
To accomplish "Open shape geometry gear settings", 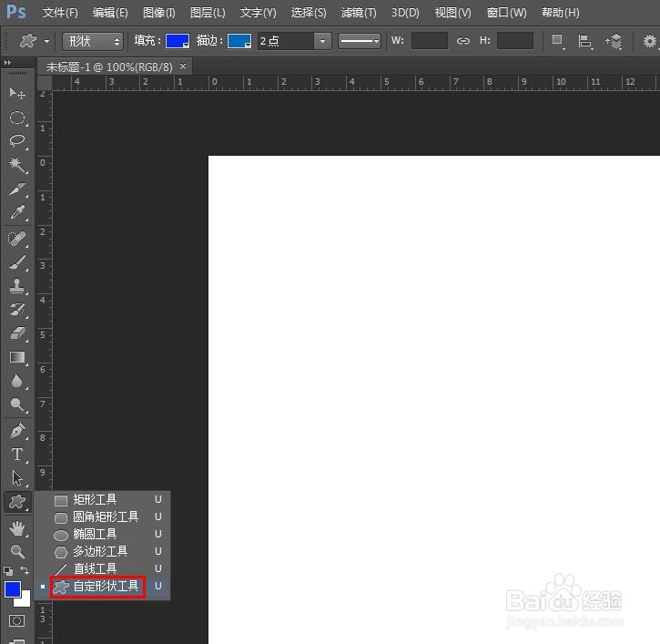I will tap(649, 41).
